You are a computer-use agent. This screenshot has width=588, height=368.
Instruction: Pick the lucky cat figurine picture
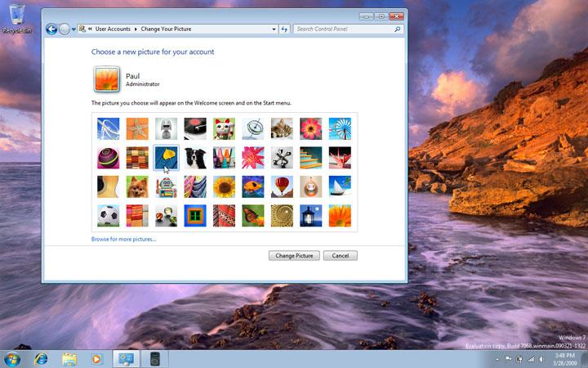pos(224,129)
